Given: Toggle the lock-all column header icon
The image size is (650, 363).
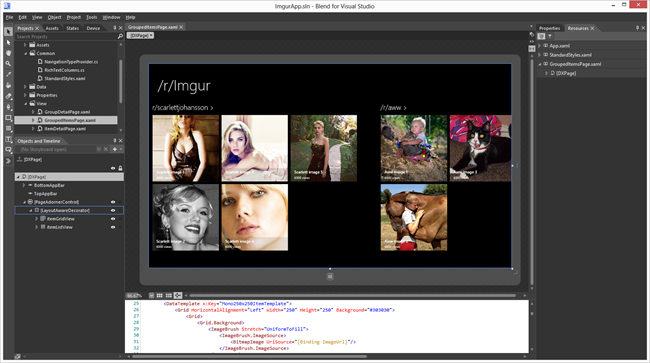Looking at the screenshot, I should 120,168.
